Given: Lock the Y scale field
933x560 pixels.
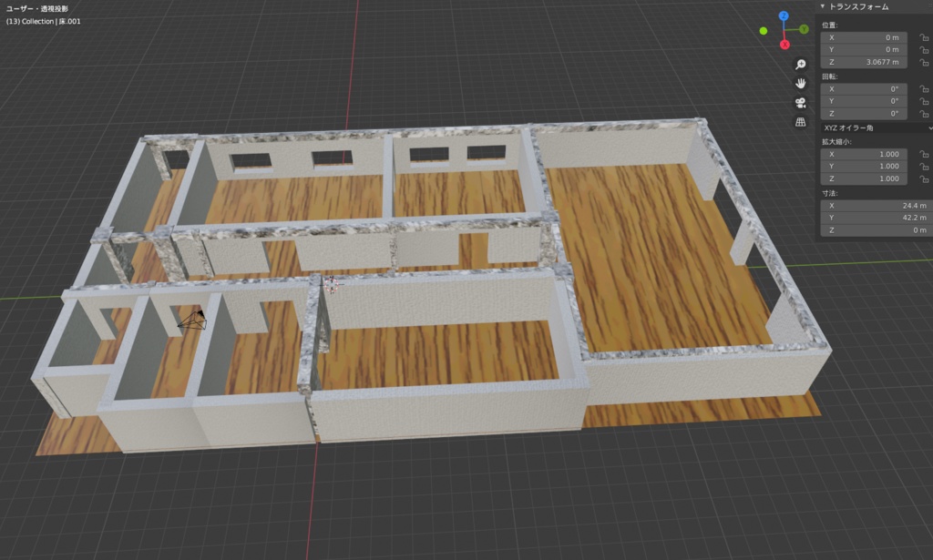Looking at the screenshot, I should [x=923, y=166].
